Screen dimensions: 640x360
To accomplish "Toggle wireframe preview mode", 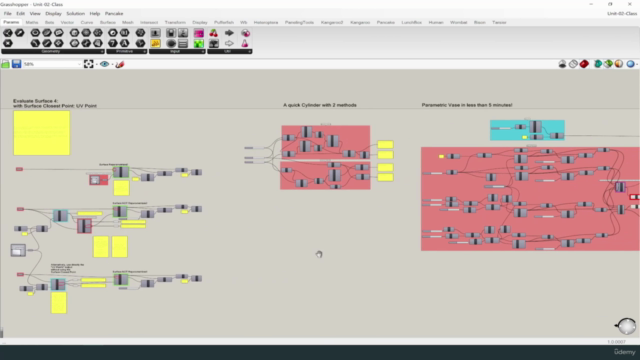I will tap(573, 64).
